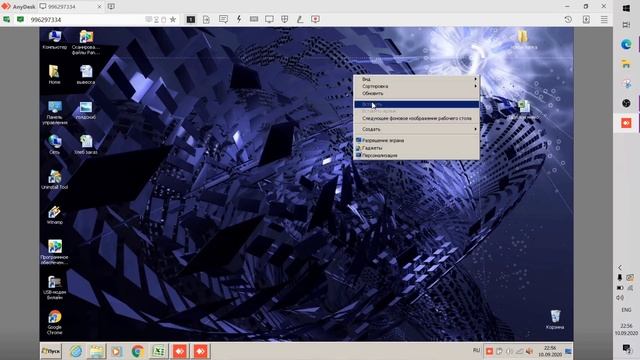640x360 pixels.
Task: Open Chrome on the remote taskbar
Action: point(138,351)
